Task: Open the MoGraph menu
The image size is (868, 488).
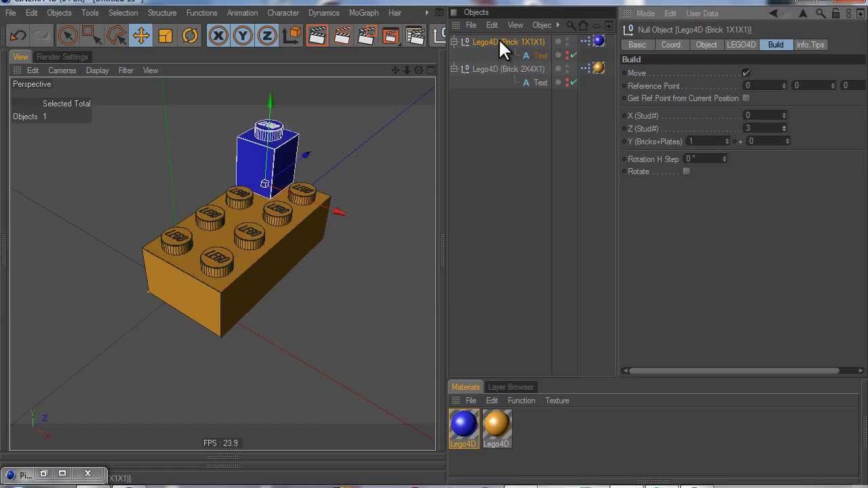Action: coord(364,13)
